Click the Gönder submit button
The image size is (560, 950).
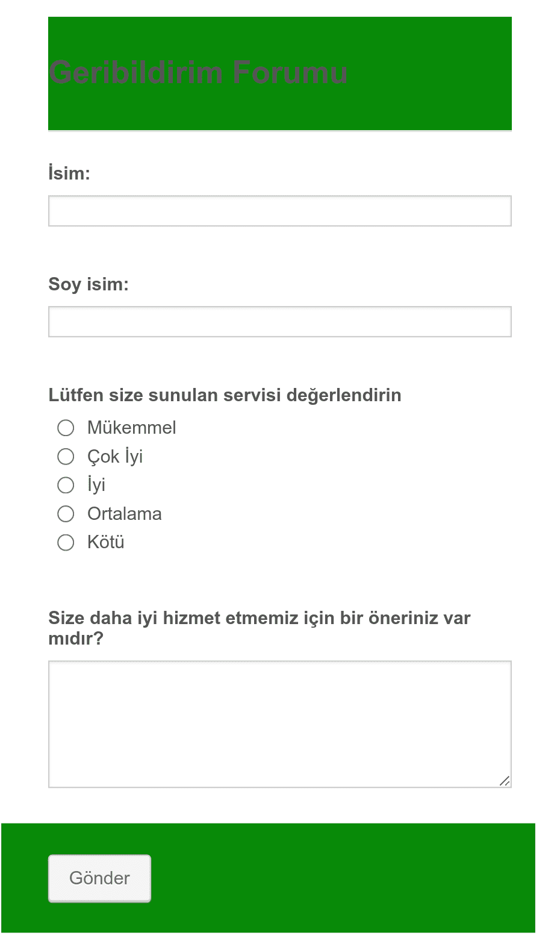click(99, 878)
